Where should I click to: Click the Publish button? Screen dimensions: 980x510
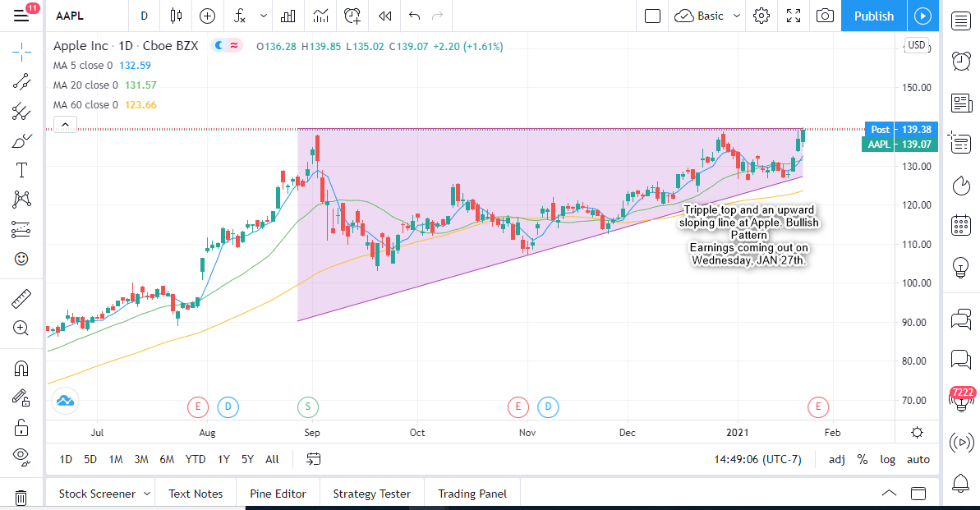click(x=874, y=16)
